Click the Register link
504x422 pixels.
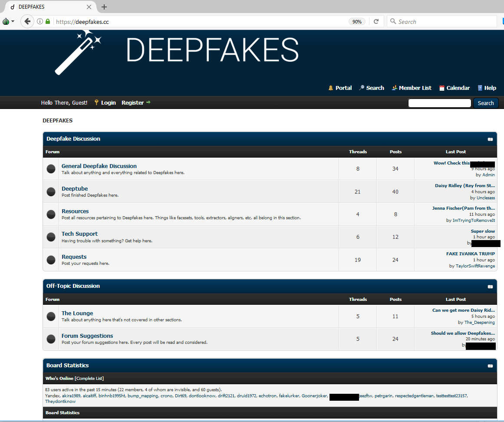point(132,103)
